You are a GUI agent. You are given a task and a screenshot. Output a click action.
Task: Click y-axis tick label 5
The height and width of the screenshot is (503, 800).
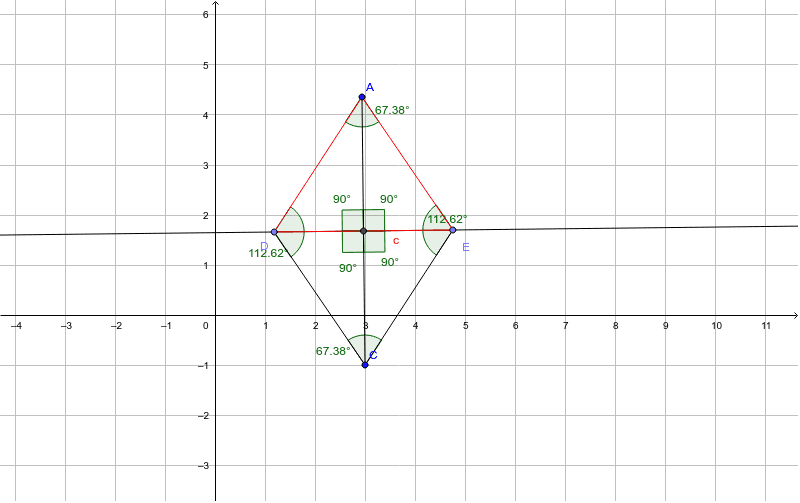pyautogui.click(x=206, y=65)
